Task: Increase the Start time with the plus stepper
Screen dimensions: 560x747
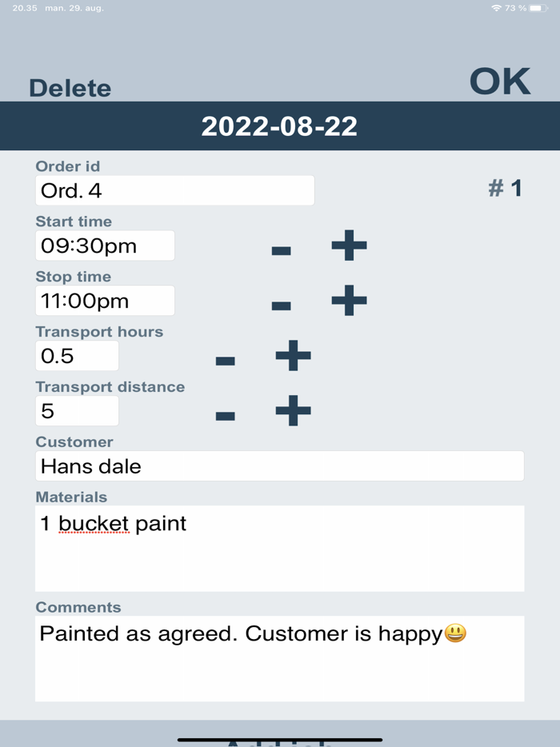Action: tap(348, 246)
